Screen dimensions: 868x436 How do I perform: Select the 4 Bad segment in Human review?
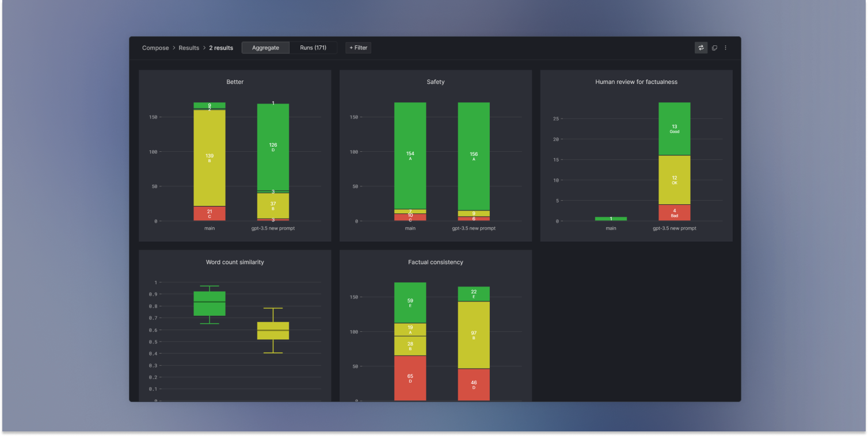pyautogui.click(x=675, y=213)
